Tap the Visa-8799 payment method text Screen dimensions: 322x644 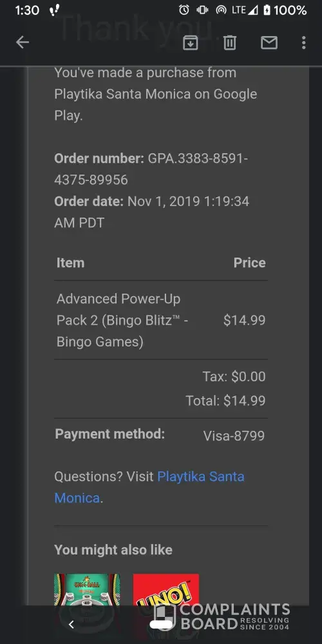(x=234, y=436)
